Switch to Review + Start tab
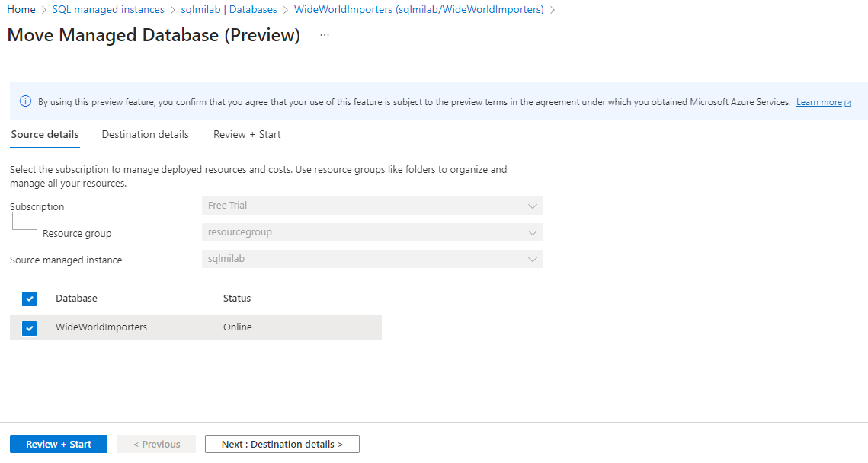 [247, 135]
